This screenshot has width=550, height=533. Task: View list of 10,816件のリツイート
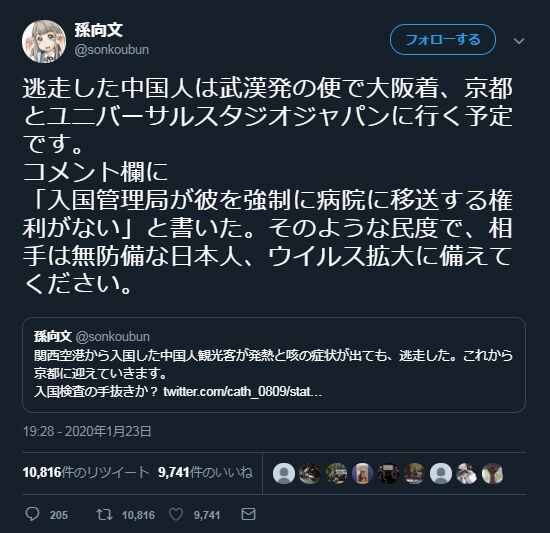pos(86,472)
